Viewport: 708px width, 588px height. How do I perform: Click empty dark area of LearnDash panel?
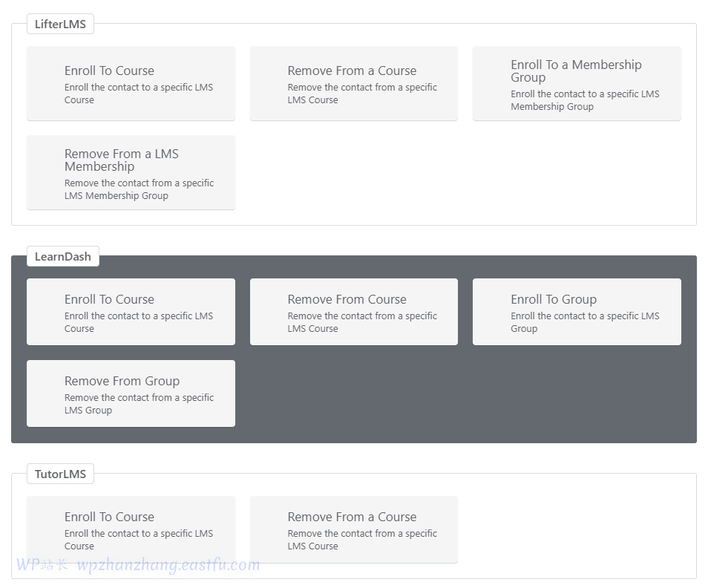pyautogui.click(x=465, y=393)
